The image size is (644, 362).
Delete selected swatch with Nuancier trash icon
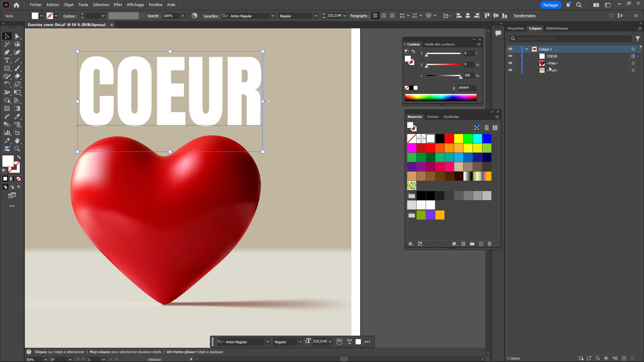tap(490, 244)
